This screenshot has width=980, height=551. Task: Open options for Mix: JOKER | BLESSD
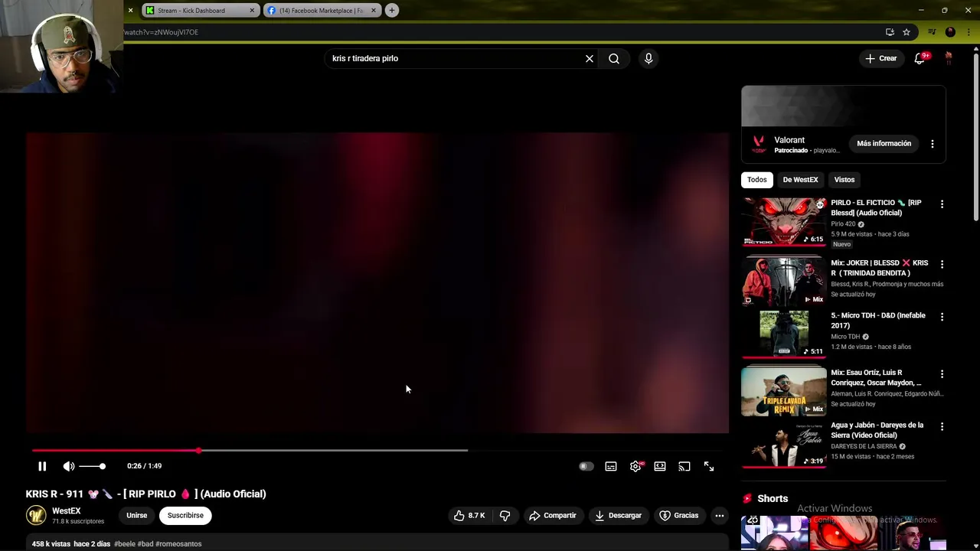942,264
